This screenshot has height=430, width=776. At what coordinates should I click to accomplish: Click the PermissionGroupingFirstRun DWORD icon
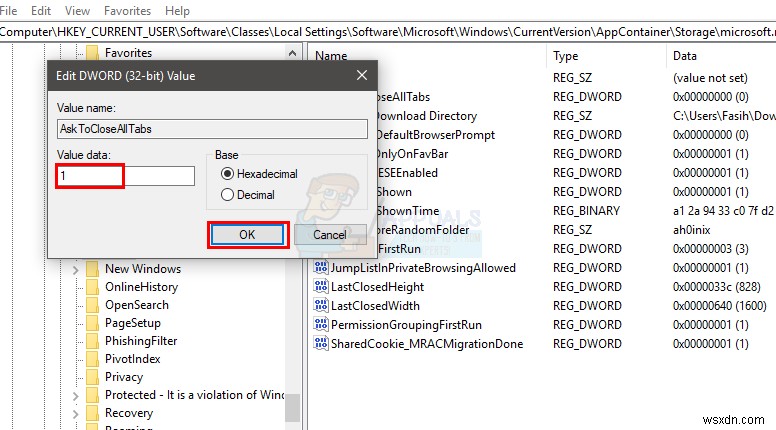coord(321,324)
